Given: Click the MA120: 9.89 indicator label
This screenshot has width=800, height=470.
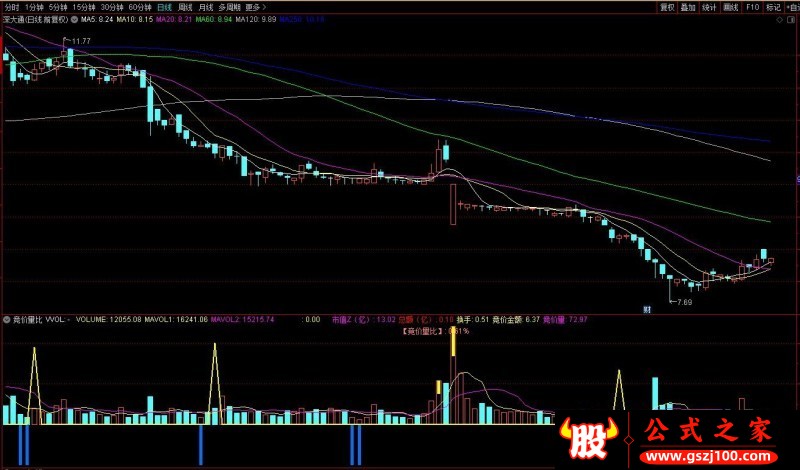Looking at the screenshot, I should pos(256,20).
